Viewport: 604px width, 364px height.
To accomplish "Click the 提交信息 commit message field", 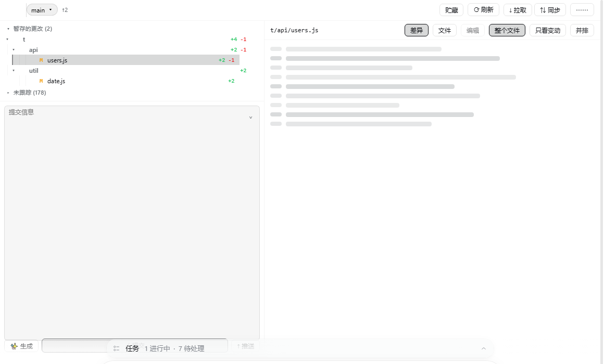I will (132, 223).
